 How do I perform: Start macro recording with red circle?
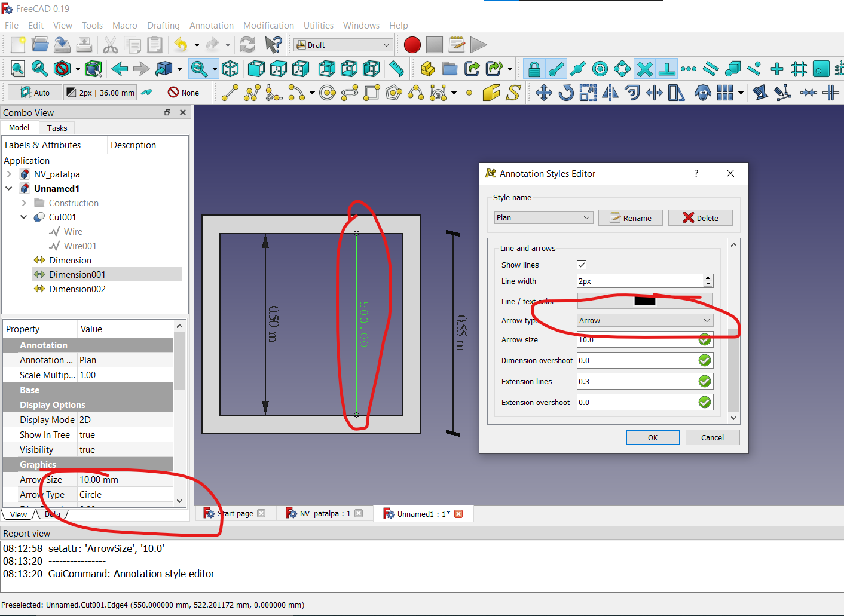(412, 45)
